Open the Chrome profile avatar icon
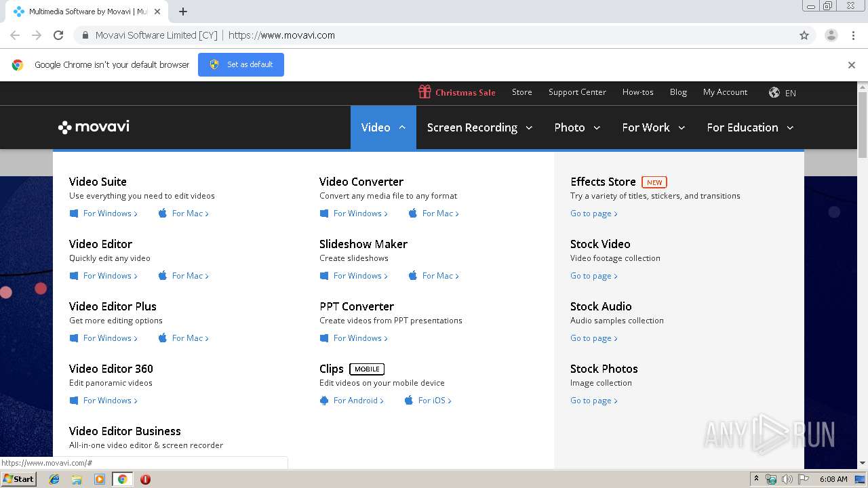868x488 pixels. tap(831, 35)
